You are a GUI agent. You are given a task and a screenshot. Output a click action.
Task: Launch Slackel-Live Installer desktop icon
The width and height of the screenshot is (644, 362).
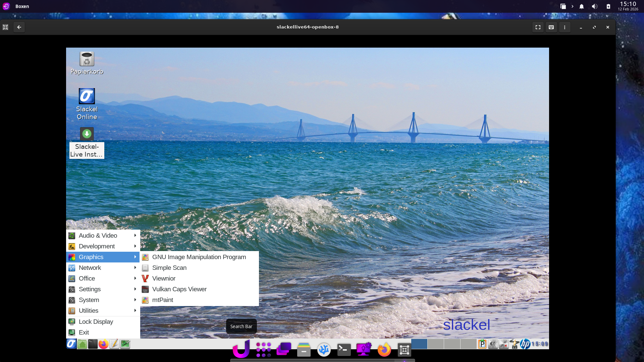(87, 134)
